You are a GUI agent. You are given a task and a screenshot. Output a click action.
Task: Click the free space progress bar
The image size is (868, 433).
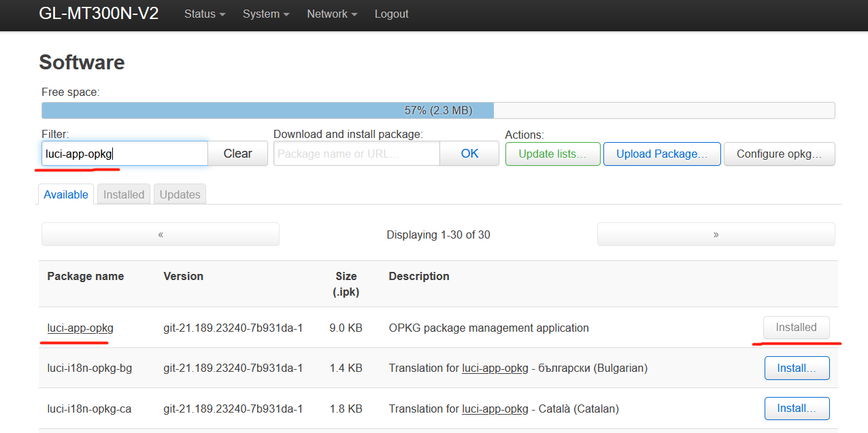click(438, 110)
